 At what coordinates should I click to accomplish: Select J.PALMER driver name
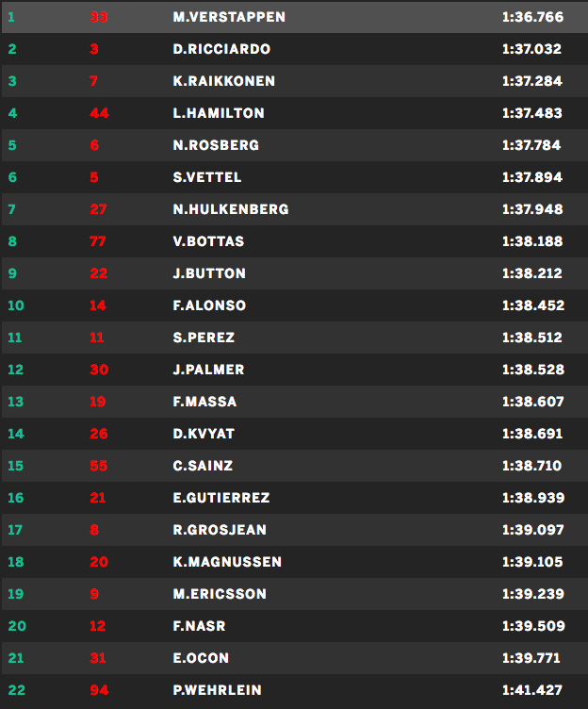pyautogui.click(x=208, y=370)
